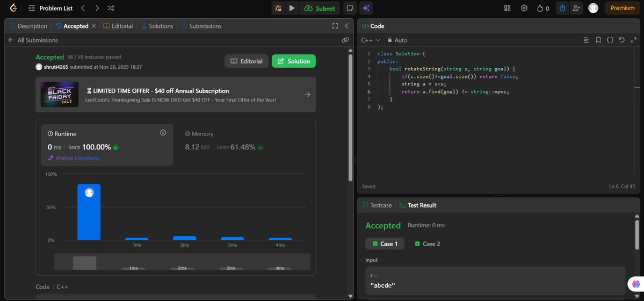Switch to the Submissions tab
This screenshot has width=644, height=301.
pos(201,26)
